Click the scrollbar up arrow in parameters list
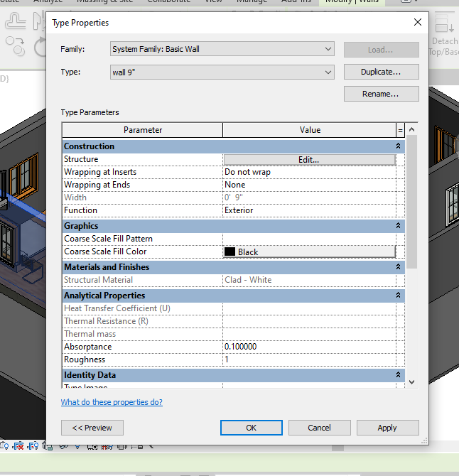 pyautogui.click(x=411, y=129)
